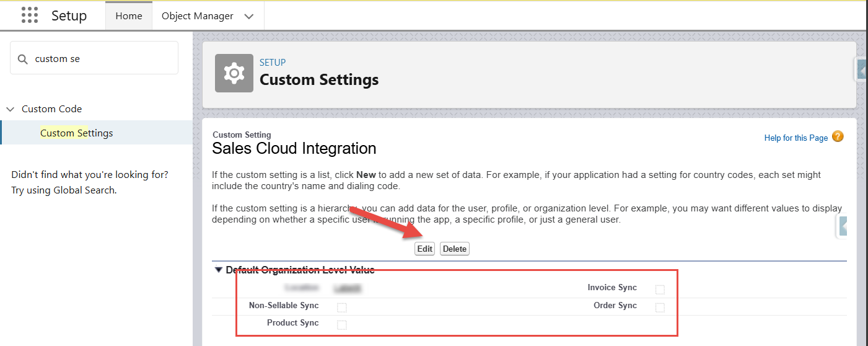Image resolution: width=868 pixels, height=346 pixels.
Task: Switch to the Home tab
Action: point(129,16)
